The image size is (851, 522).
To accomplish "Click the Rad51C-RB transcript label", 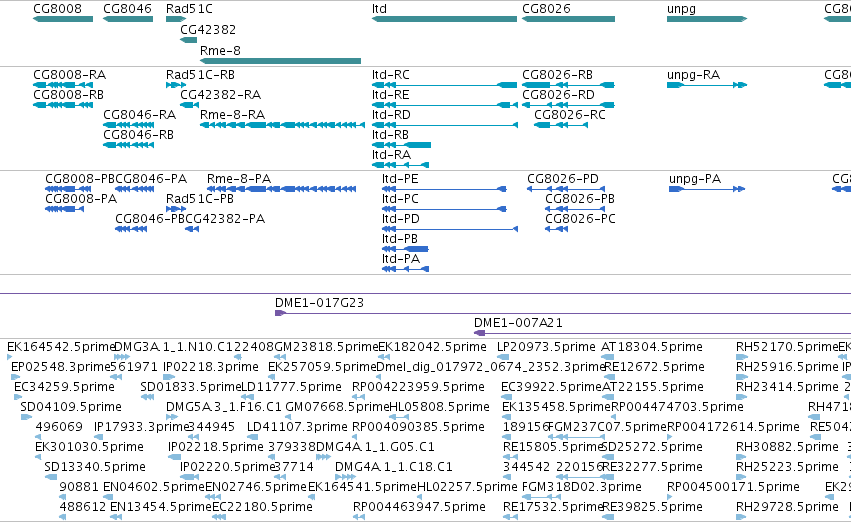I will coord(200,74).
